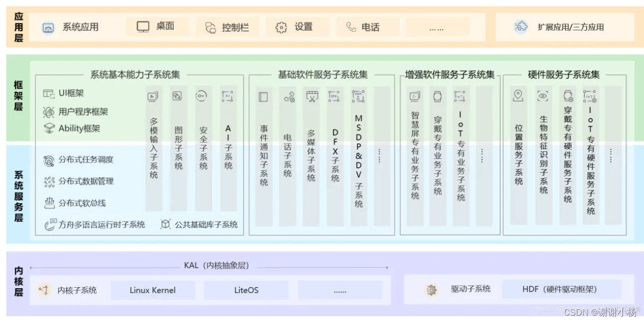This screenshot has height=322, width=644.
Task: Select the 驱动子系统 gear icon
Action: point(432,289)
